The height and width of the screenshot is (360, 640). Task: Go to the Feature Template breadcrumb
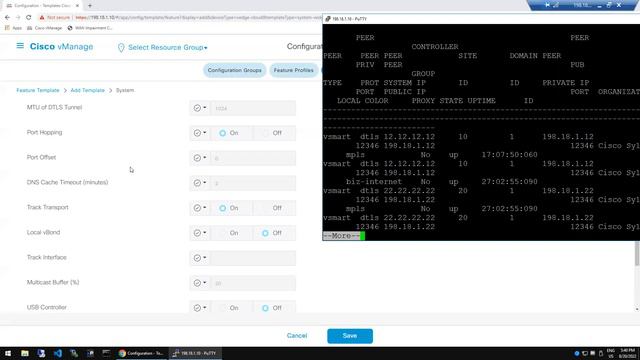(38, 90)
